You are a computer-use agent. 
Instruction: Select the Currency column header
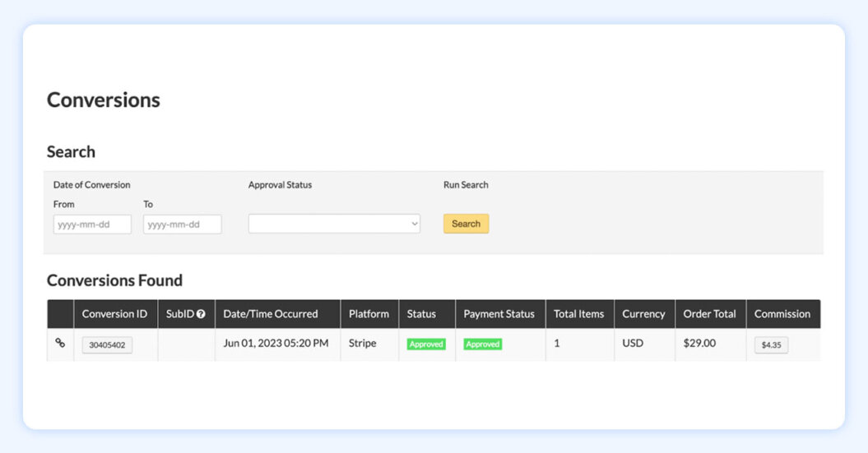(x=643, y=314)
